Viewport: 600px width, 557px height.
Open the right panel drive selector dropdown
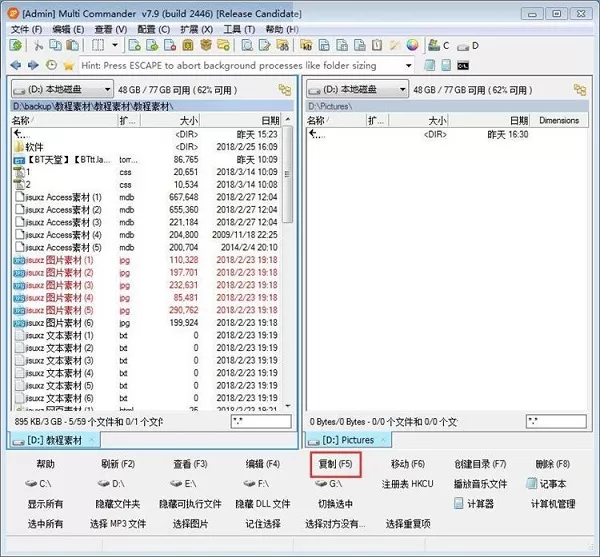click(357, 90)
